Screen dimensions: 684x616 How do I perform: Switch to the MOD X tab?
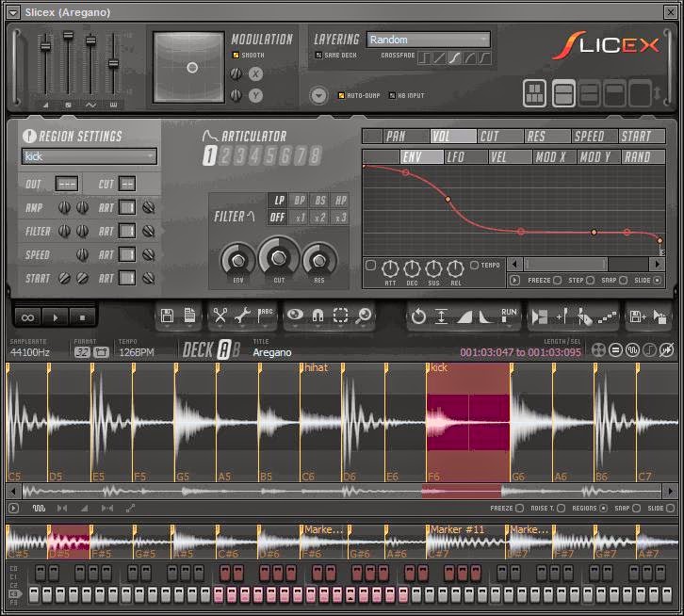point(554,156)
